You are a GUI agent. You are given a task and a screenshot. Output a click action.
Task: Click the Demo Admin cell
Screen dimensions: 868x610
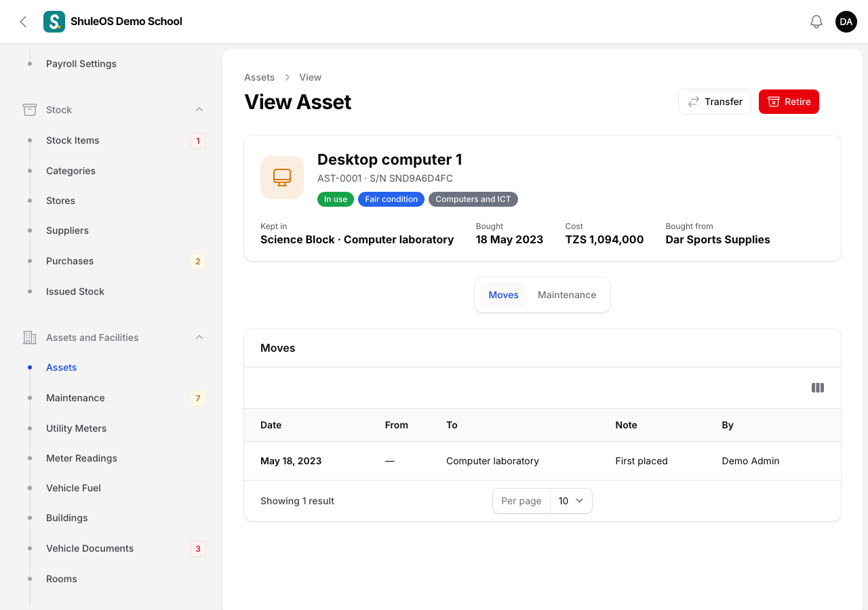point(751,461)
